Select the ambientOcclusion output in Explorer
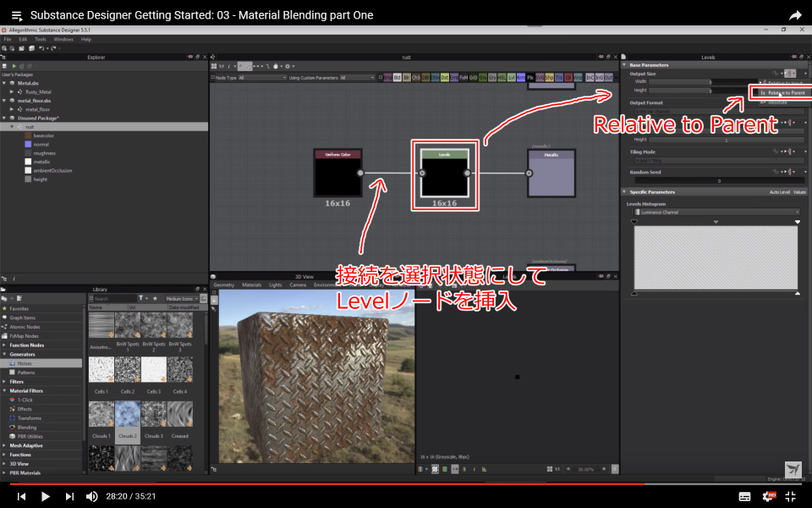 (x=52, y=170)
